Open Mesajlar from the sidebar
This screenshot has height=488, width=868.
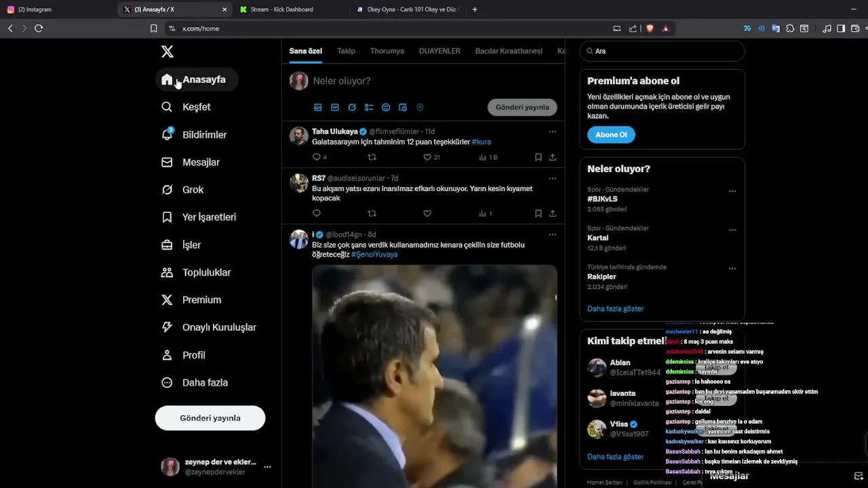coord(190,163)
